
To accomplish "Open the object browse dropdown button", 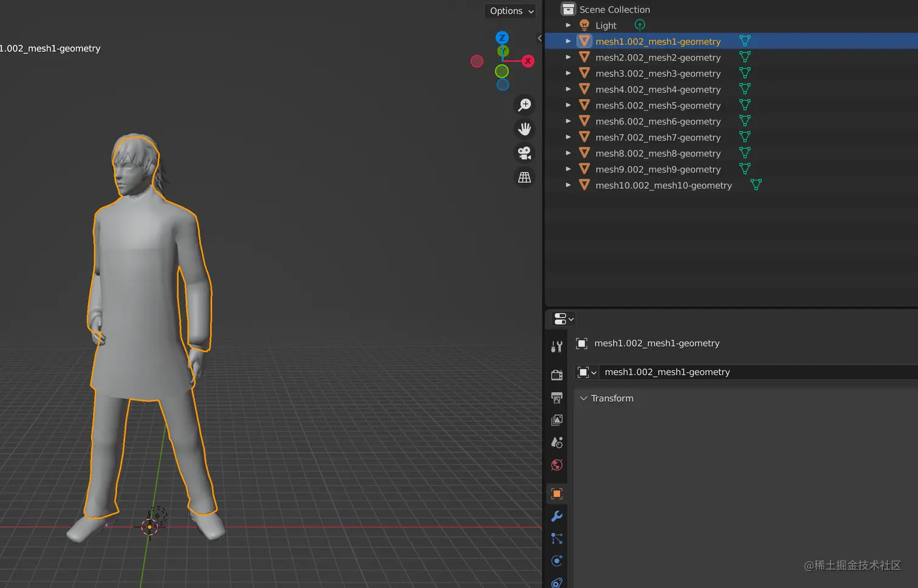I will pos(586,372).
